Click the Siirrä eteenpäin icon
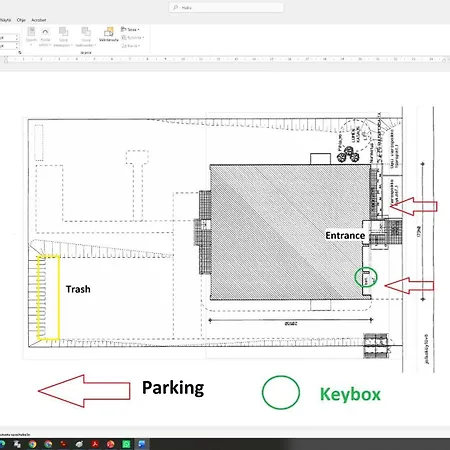 pyautogui.click(x=63, y=32)
